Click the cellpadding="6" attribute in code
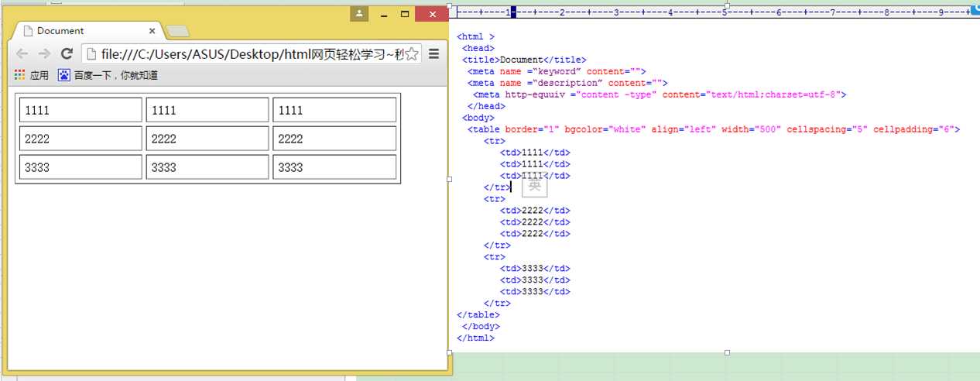Screen dimensions: 980x381 914,129
